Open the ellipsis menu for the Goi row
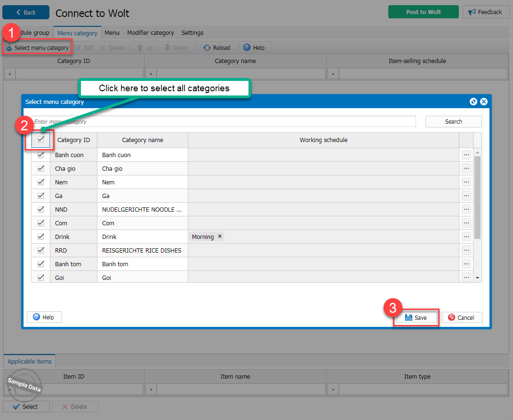This screenshot has height=420, width=513. (466, 277)
